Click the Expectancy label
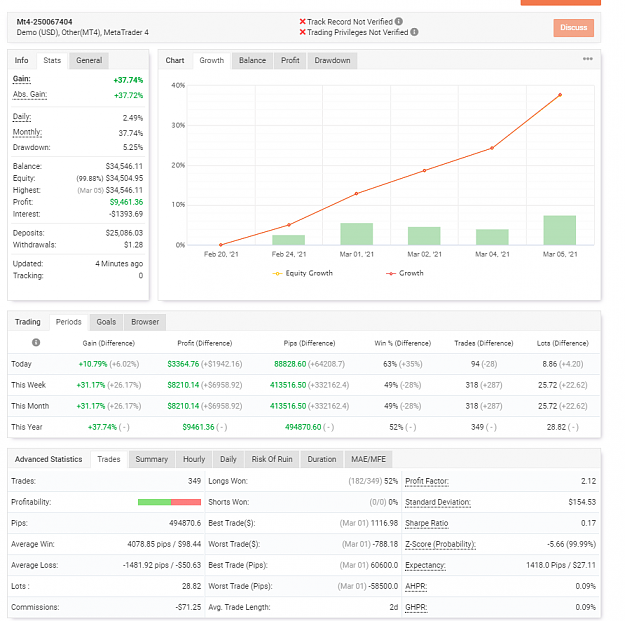 [x=425, y=566]
